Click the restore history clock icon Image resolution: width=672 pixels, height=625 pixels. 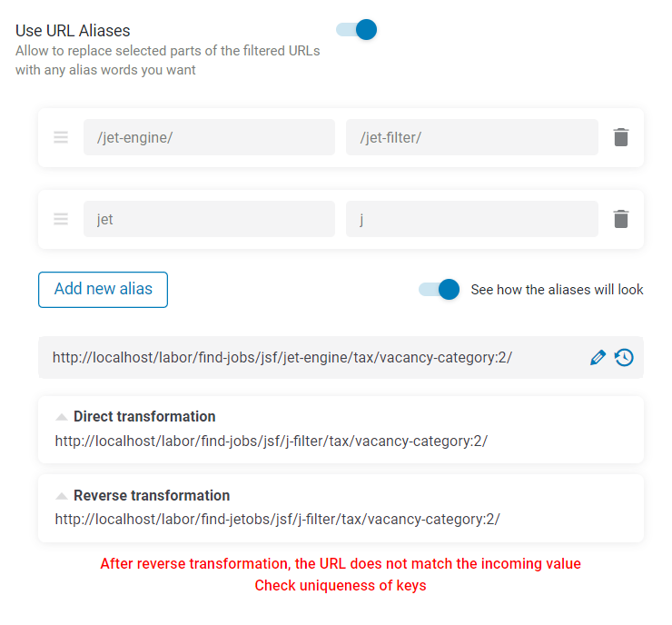pos(624,358)
